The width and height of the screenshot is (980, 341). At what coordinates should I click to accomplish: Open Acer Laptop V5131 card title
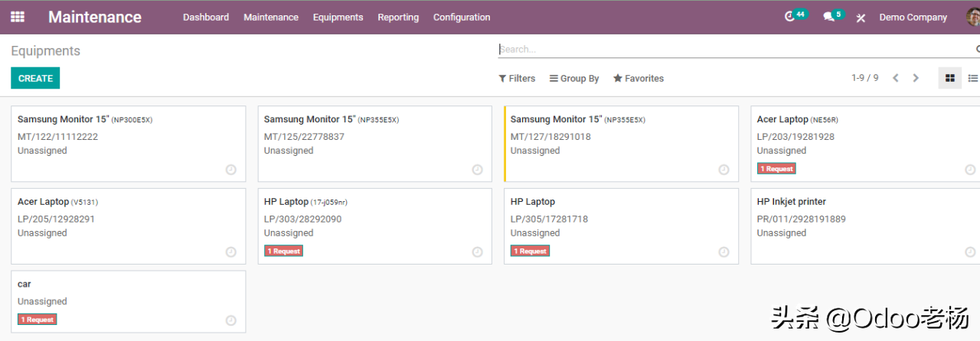57,202
